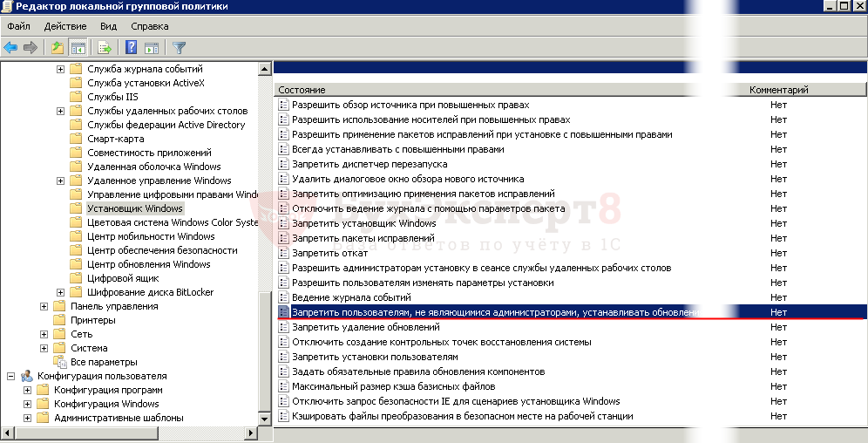868x443 pixels.
Task: Expand the Служба журнала событий node
Action: (x=60, y=69)
